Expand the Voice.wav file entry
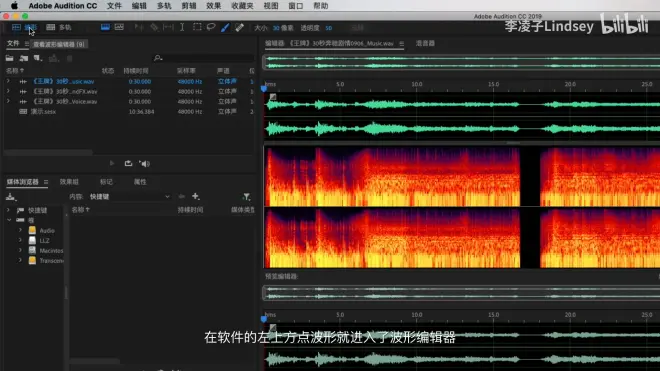This screenshot has height=371, width=660. [8, 101]
